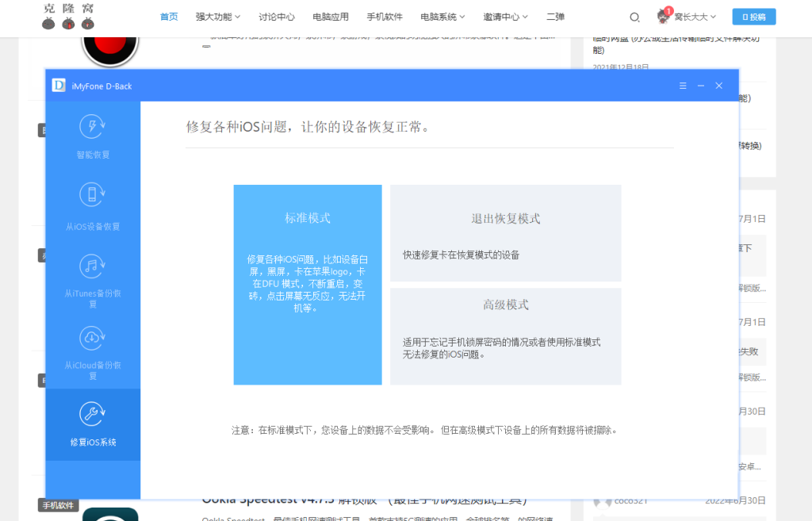This screenshot has height=521, width=812.
Task: Click the blue 投稿 submit button
Action: [754, 17]
